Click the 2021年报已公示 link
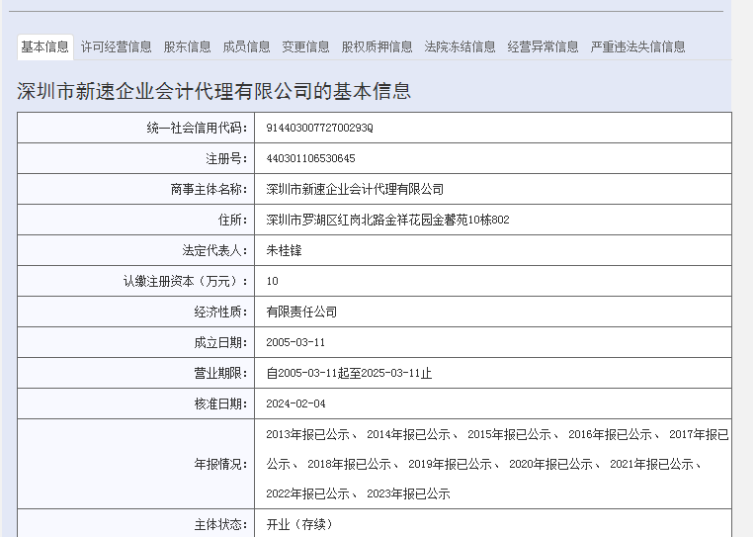 651,464
